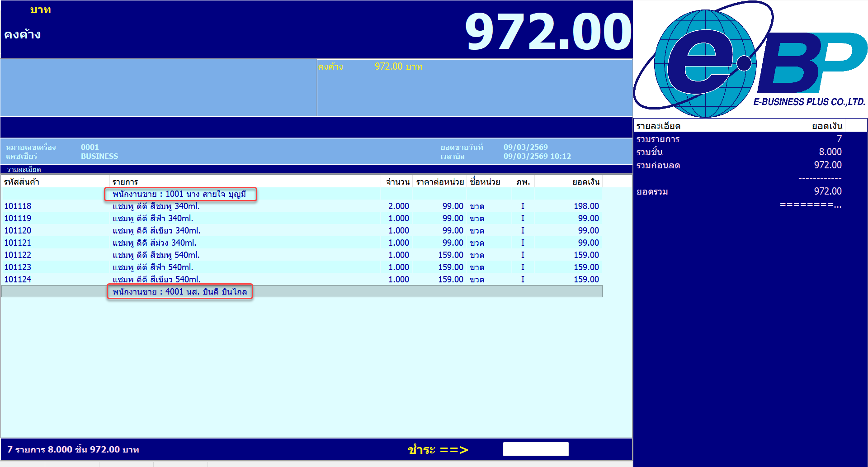Click the ชื่อหน่วย column header
Screen dimensions: 868x467
(x=485, y=182)
